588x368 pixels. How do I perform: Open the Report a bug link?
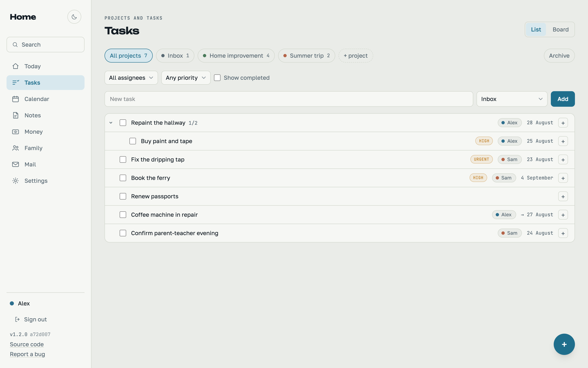[x=27, y=354]
